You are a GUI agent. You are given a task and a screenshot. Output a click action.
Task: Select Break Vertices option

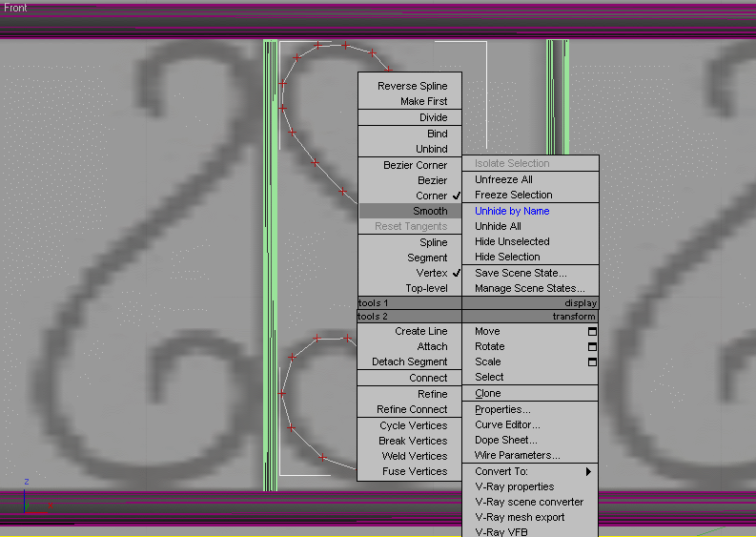tap(413, 441)
